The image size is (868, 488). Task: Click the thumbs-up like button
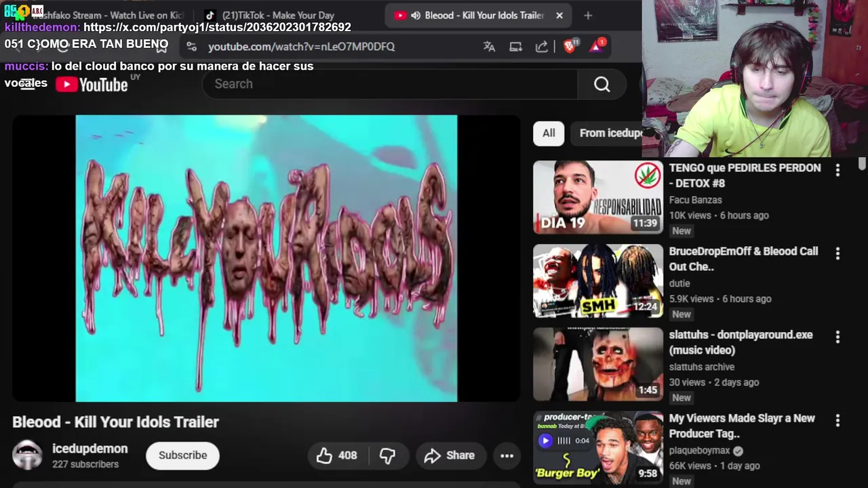[x=337, y=455]
